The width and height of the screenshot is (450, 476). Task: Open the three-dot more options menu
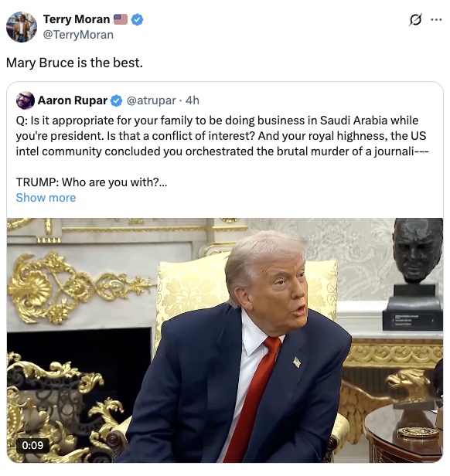coord(436,20)
